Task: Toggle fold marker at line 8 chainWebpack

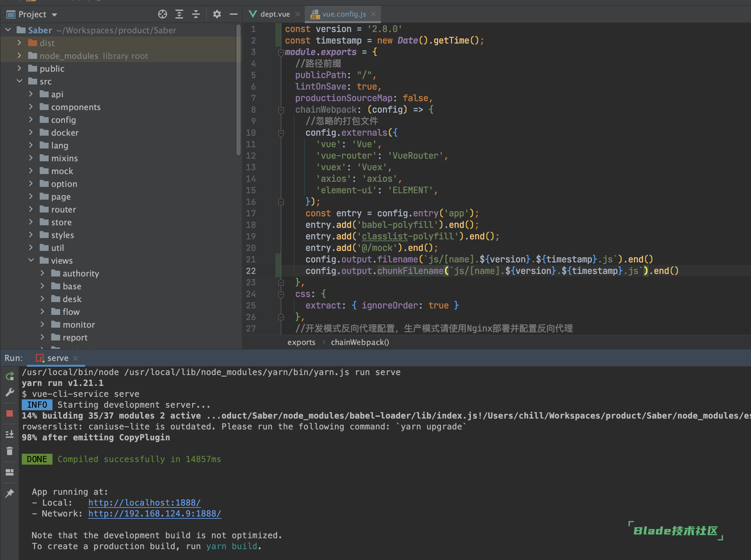Action: pos(281,110)
